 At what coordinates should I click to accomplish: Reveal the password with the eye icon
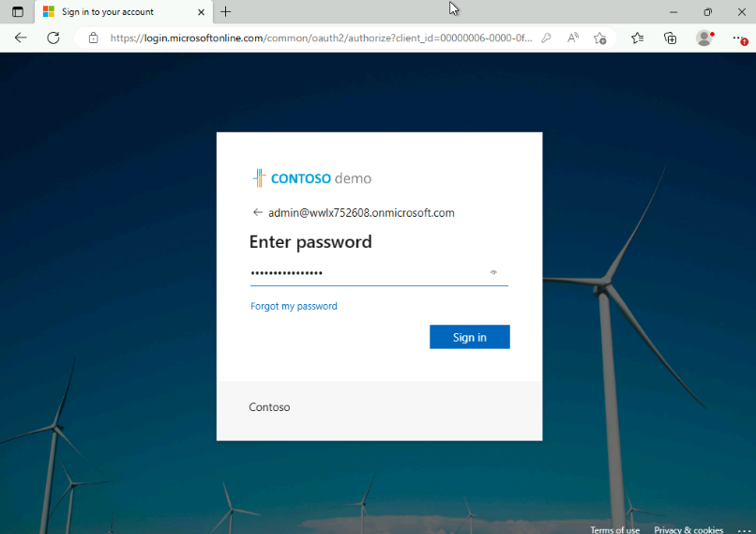tap(493, 273)
